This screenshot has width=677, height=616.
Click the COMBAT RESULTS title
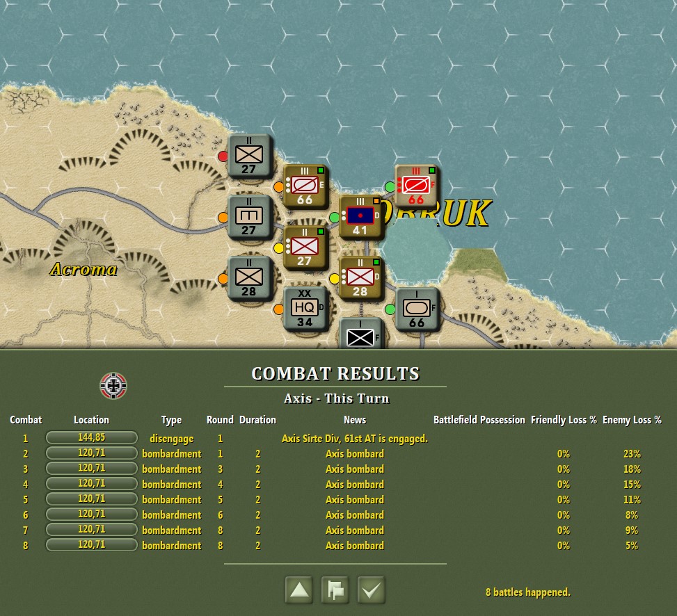(x=335, y=373)
